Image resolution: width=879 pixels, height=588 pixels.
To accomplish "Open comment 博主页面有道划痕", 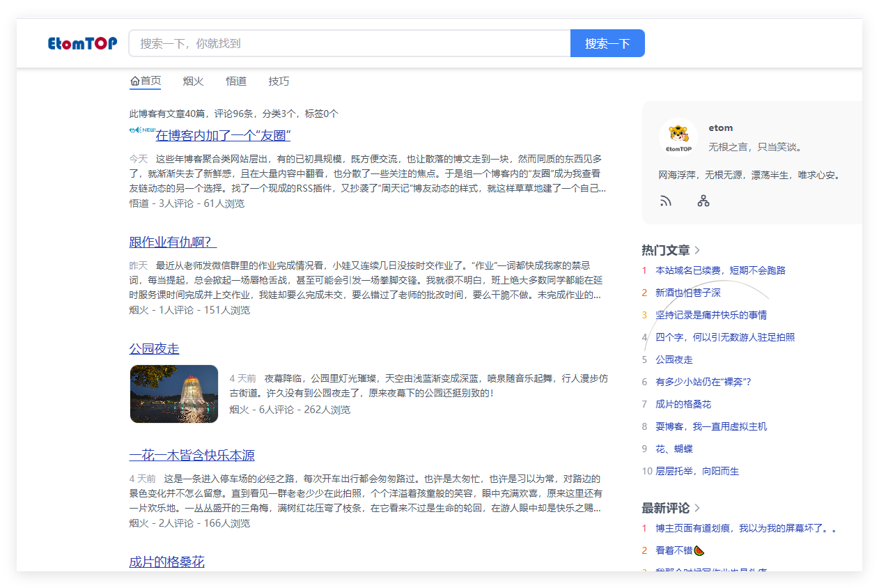I will [x=745, y=528].
